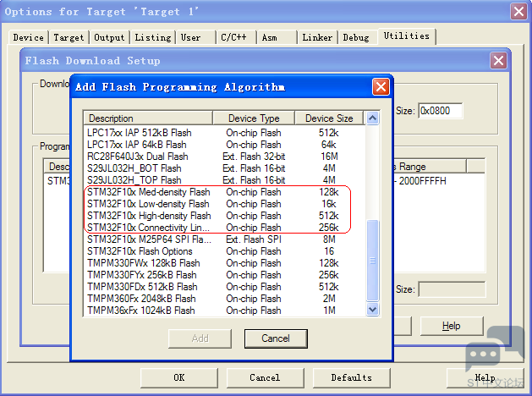Select RC28F640J3x Dual Flash entry
The image size is (532, 396).
[x=224, y=157]
